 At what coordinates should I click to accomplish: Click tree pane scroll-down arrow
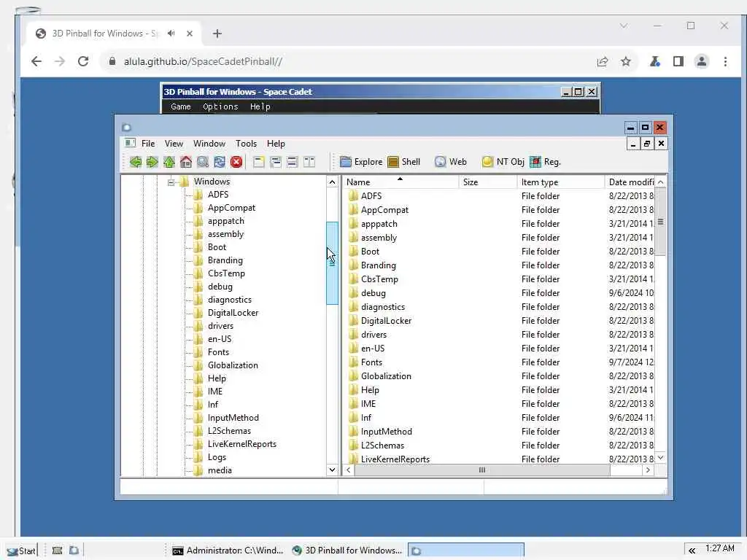tap(332, 470)
